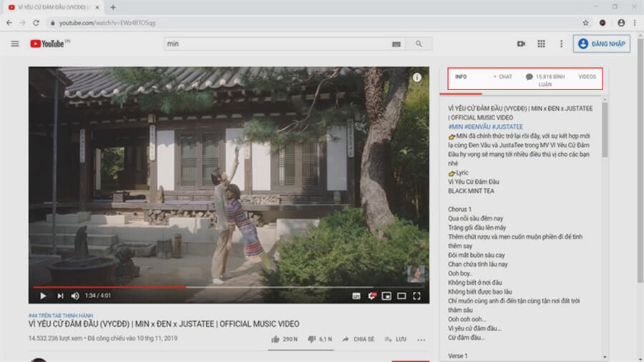Click the 'Chorus 1' lyric line
The height and width of the screenshot is (362, 644).
click(x=459, y=210)
